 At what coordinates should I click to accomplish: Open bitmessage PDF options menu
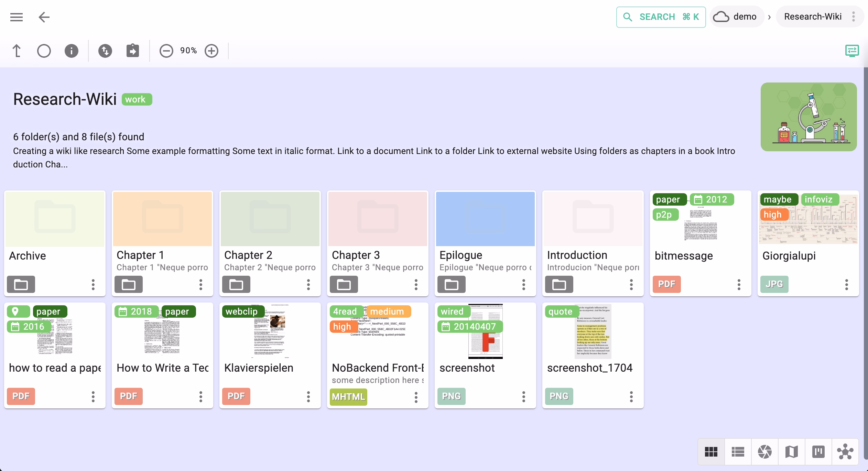coord(739,284)
